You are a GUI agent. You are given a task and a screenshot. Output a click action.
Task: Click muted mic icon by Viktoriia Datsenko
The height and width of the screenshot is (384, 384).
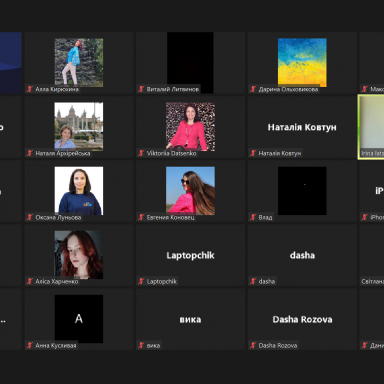[x=141, y=153]
